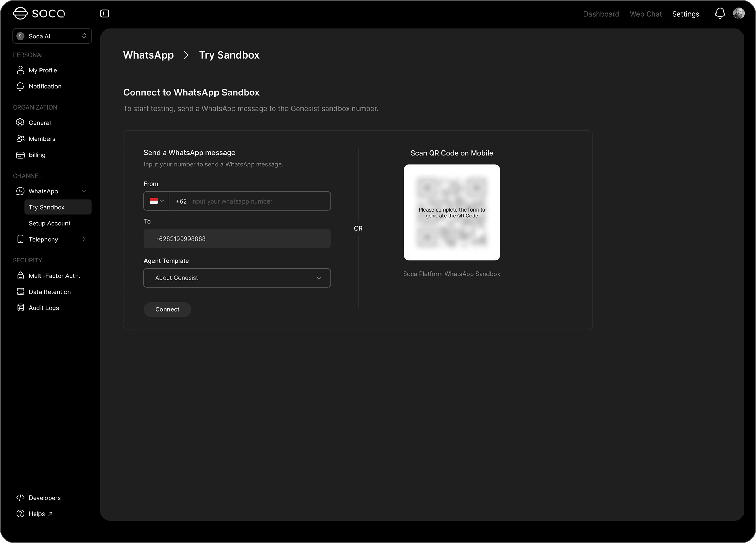Open the country flag code dropdown
Image resolution: width=756 pixels, height=543 pixels.
156,201
